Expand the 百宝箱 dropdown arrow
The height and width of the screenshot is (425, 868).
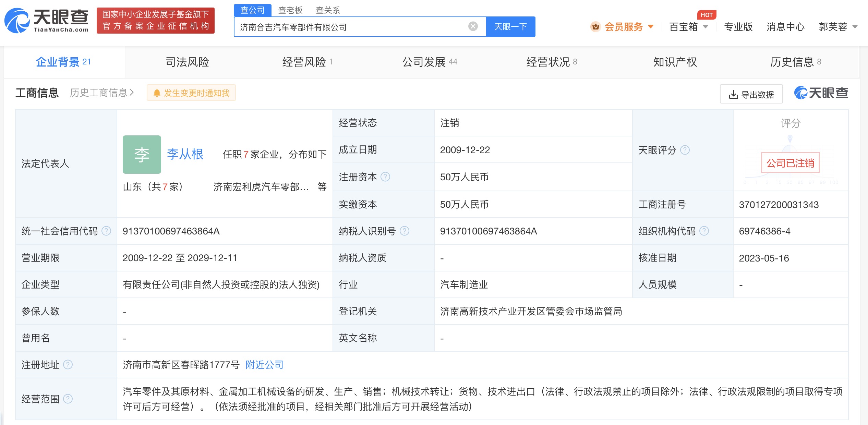tap(705, 27)
